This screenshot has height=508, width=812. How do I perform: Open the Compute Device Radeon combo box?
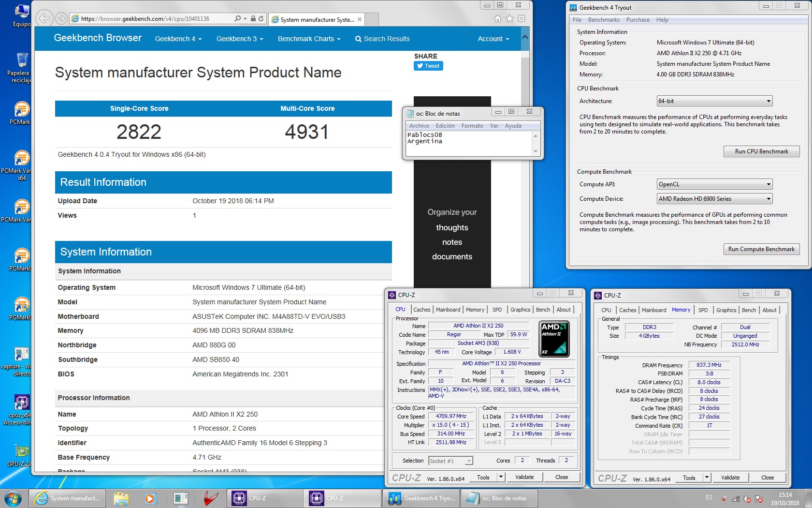(714, 199)
